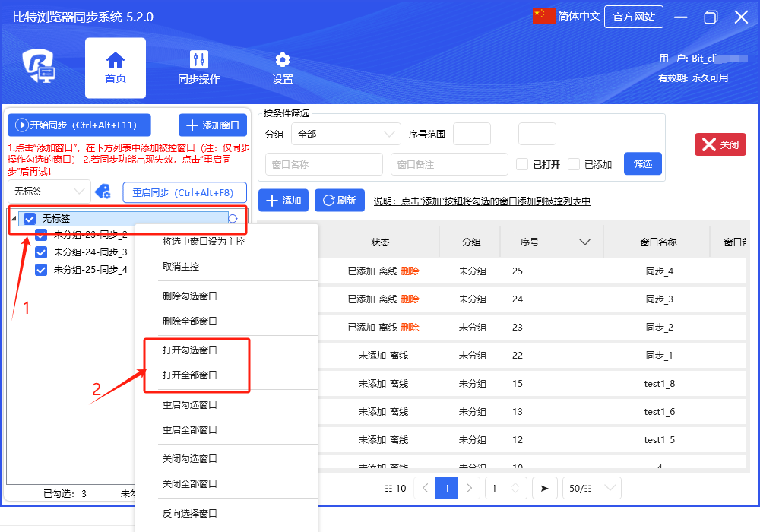
Task: Open the 分组 全部 dropdown
Action: (345, 134)
